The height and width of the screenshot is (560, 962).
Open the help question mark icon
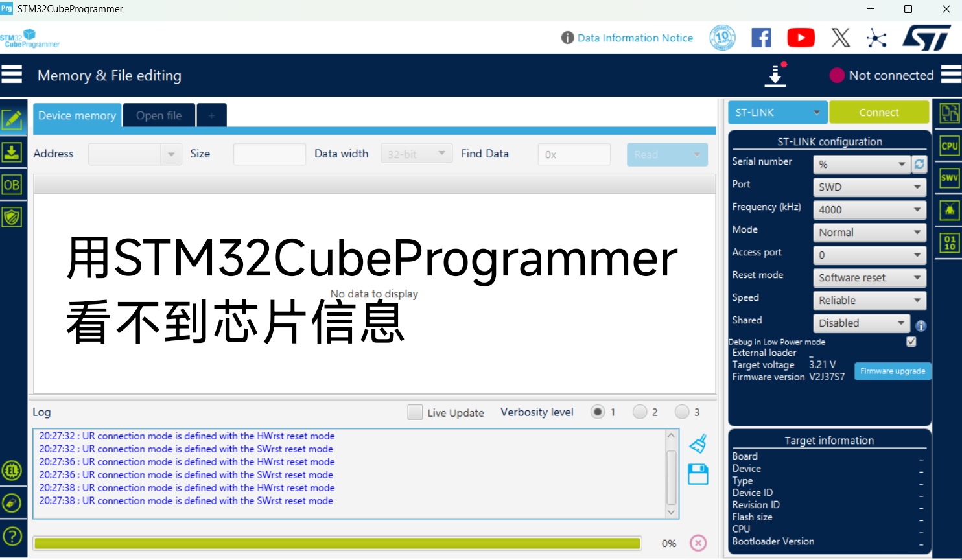tap(12, 536)
